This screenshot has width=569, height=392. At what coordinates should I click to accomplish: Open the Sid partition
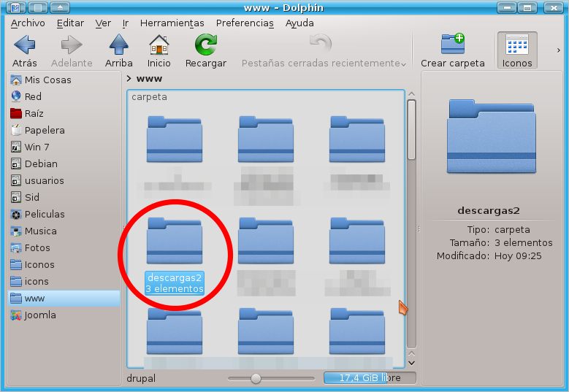pyautogui.click(x=64, y=197)
